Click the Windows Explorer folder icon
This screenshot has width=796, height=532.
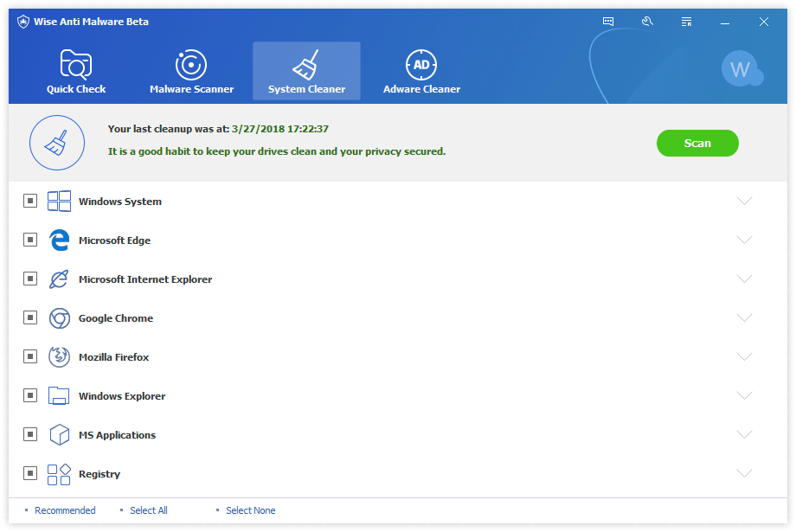coord(59,395)
